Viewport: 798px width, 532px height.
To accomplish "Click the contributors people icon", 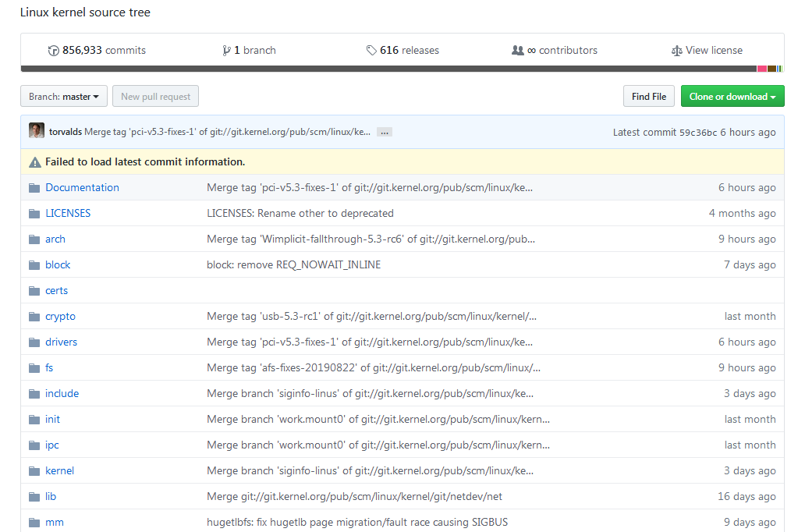I will (518, 51).
